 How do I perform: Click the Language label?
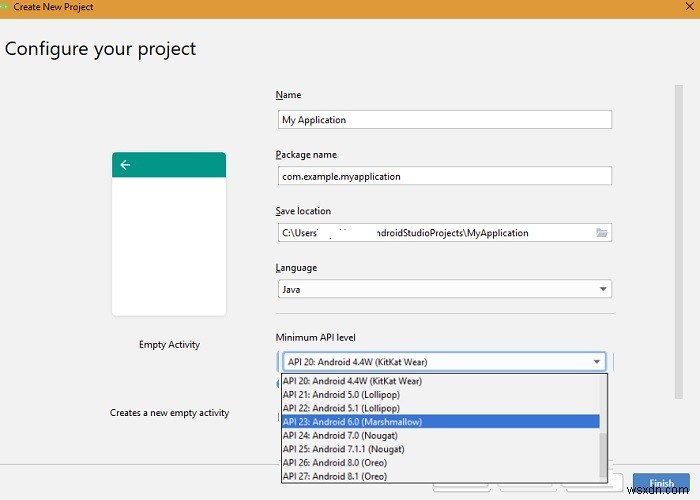pos(296,268)
